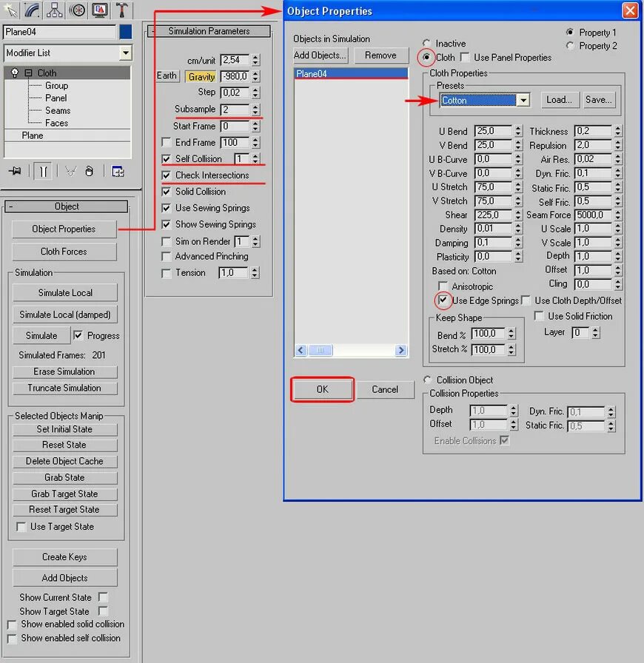This screenshot has width=644, height=663.
Task: Confirm with the OK button
Action: point(323,389)
